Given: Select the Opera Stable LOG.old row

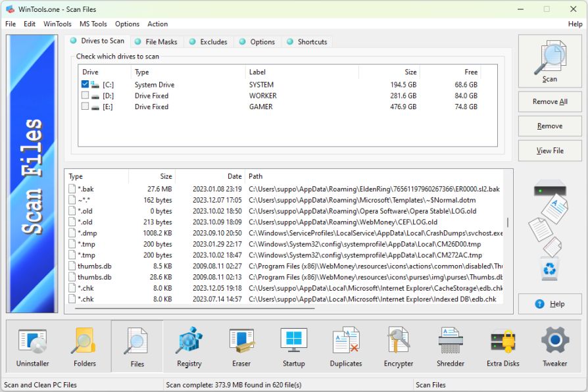Looking at the screenshot, I should click(x=285, y=211).
